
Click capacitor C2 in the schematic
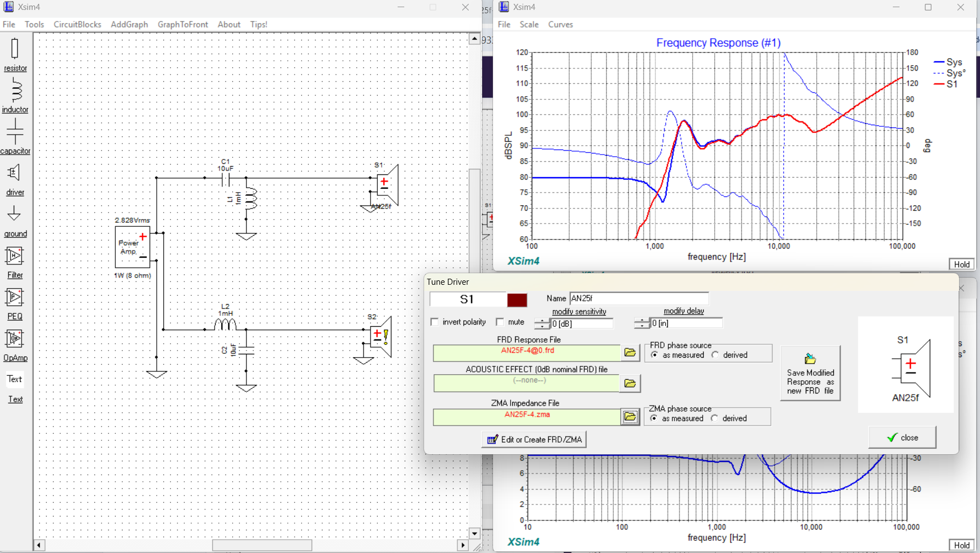pos(246,350)
